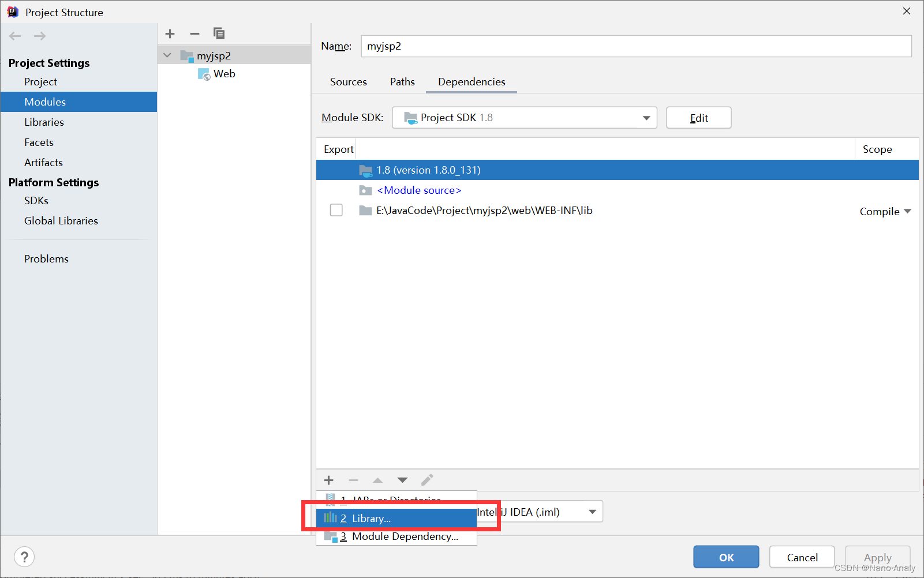Edit dependency with the pencil icon
This screenshot has width=924, height=578.
[x=427, y=480]
